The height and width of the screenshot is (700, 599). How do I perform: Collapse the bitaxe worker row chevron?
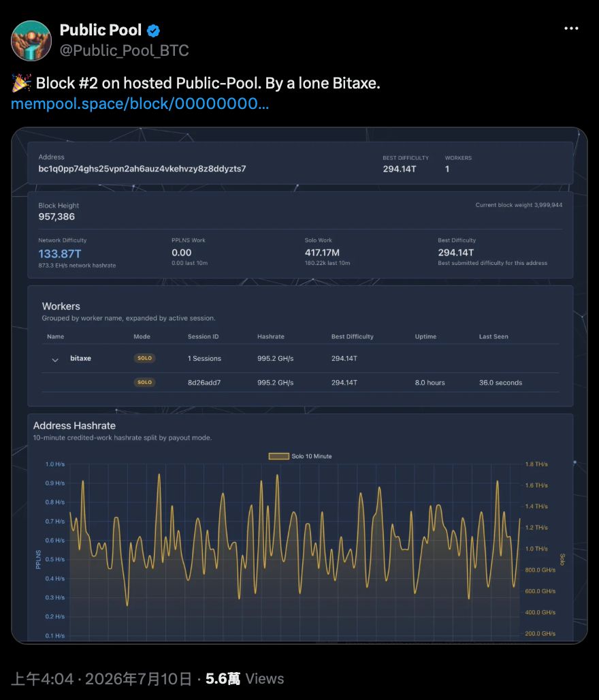(55, 360)
